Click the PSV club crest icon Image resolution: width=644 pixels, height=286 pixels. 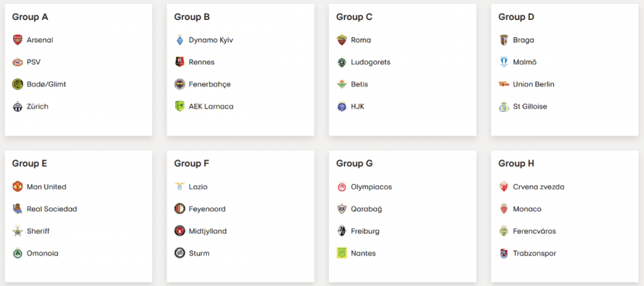(17, 62)
